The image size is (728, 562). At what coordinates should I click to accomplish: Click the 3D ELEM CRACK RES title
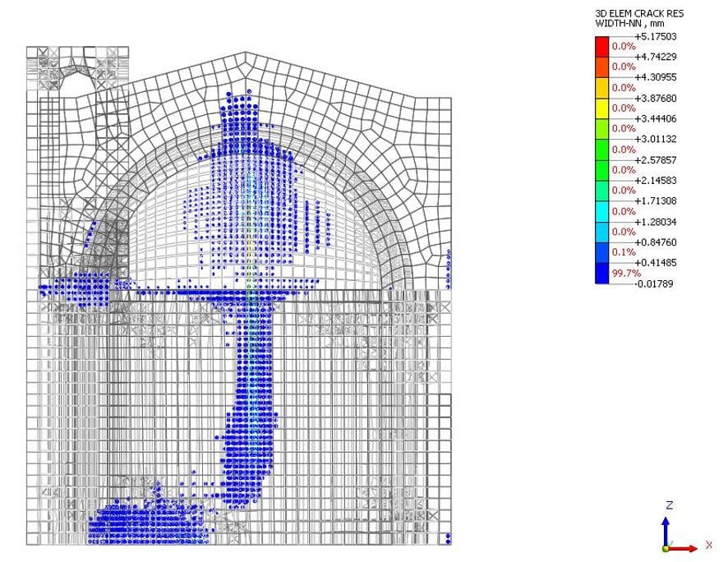641,13
